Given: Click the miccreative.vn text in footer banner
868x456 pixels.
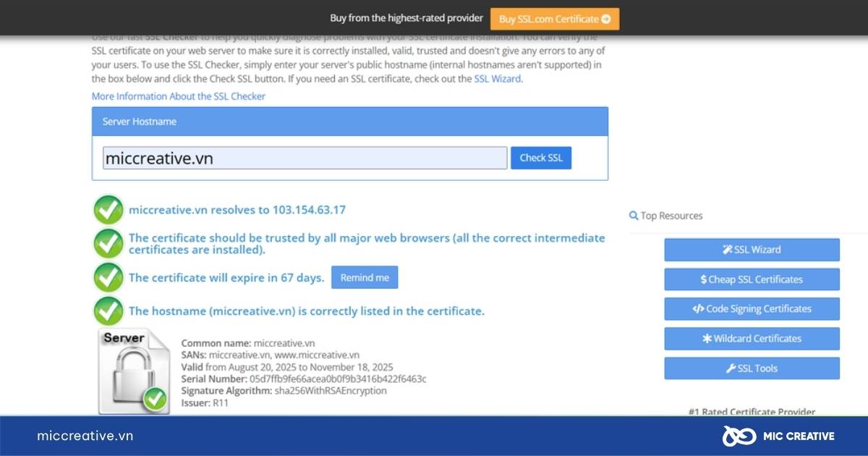Looking at the screenshot, I should [x=85, y=436].
